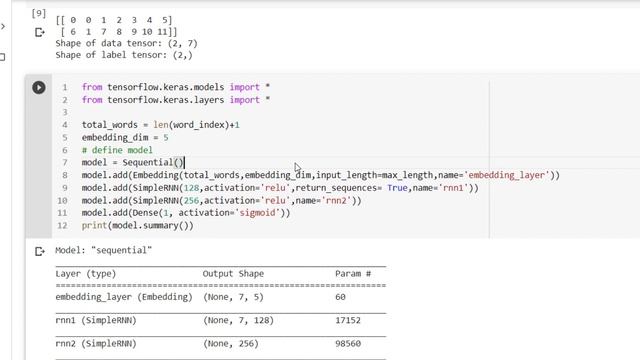Click the (None, 256) output shape
The image size is (640, 360).
231,343
